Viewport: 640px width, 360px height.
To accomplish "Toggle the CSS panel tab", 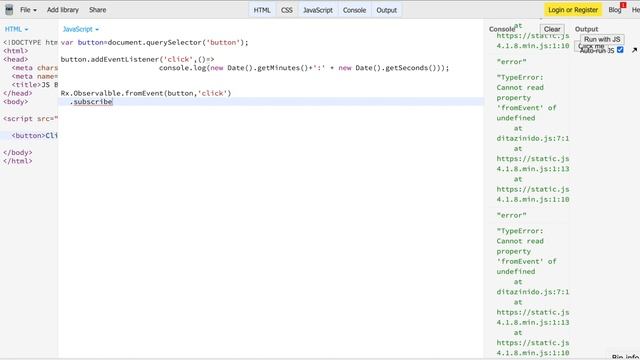I will pyautogui.click(x=287, y=10).
